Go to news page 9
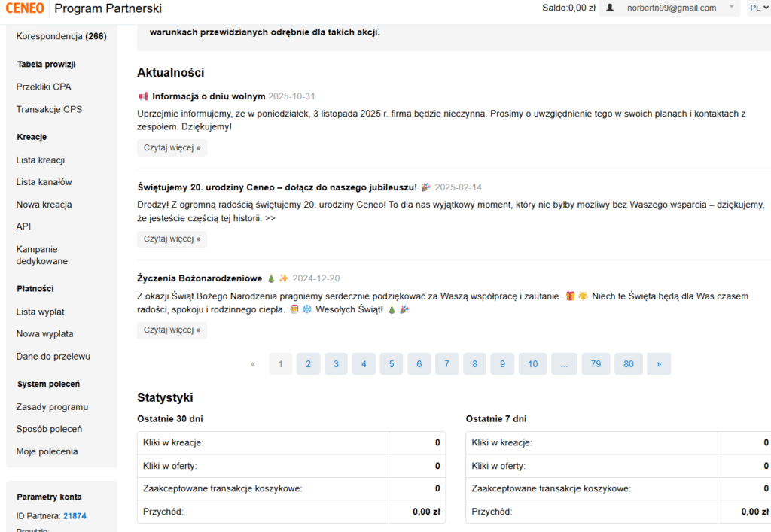Screen dimensions: 771x532 click(502, 364)
